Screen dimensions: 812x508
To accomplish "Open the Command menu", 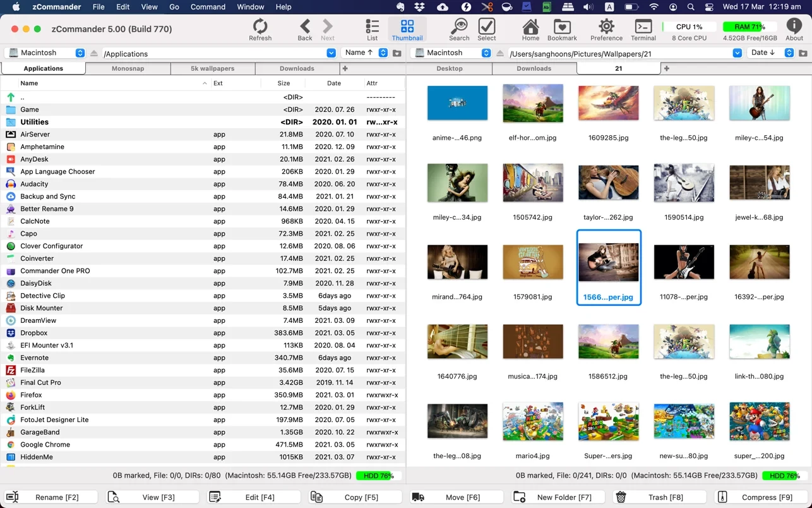I will (x=208, y=7).
